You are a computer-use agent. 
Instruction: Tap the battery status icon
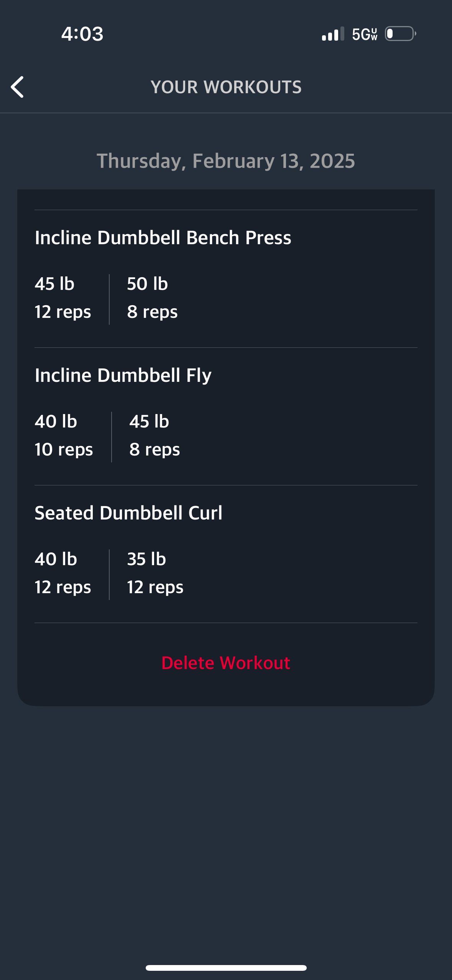pos(401,34)
